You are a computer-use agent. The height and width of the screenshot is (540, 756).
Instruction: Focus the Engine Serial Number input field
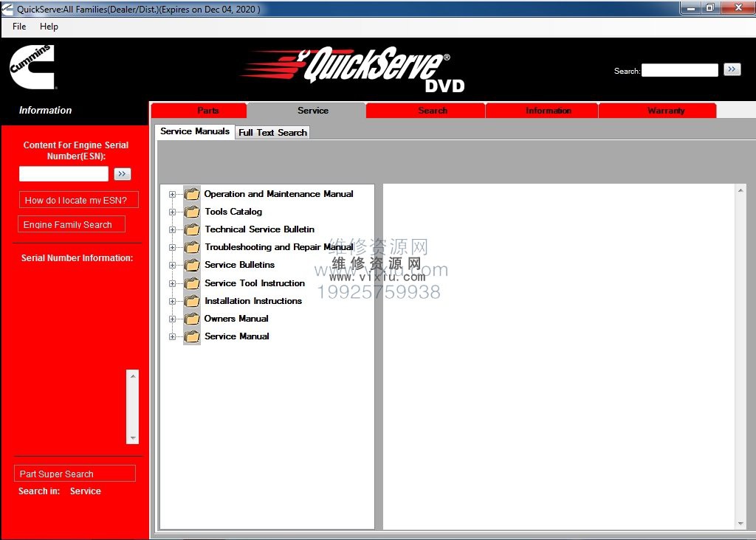click(63, 174)
